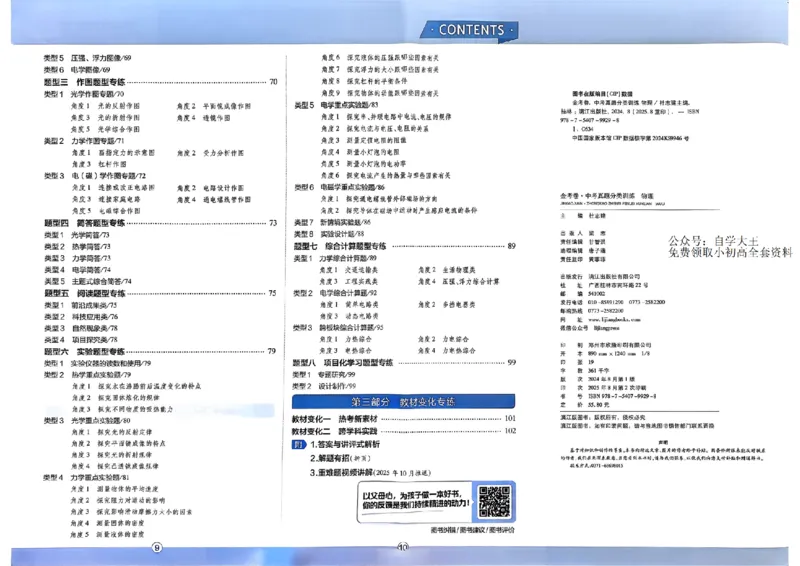Select "类型1 力学综合计算题/89"
This screenshot has height=566, width=800.
pos(335,258)
